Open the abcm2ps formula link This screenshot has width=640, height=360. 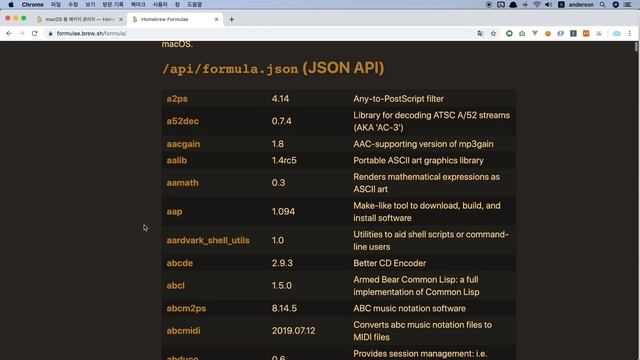186,309
